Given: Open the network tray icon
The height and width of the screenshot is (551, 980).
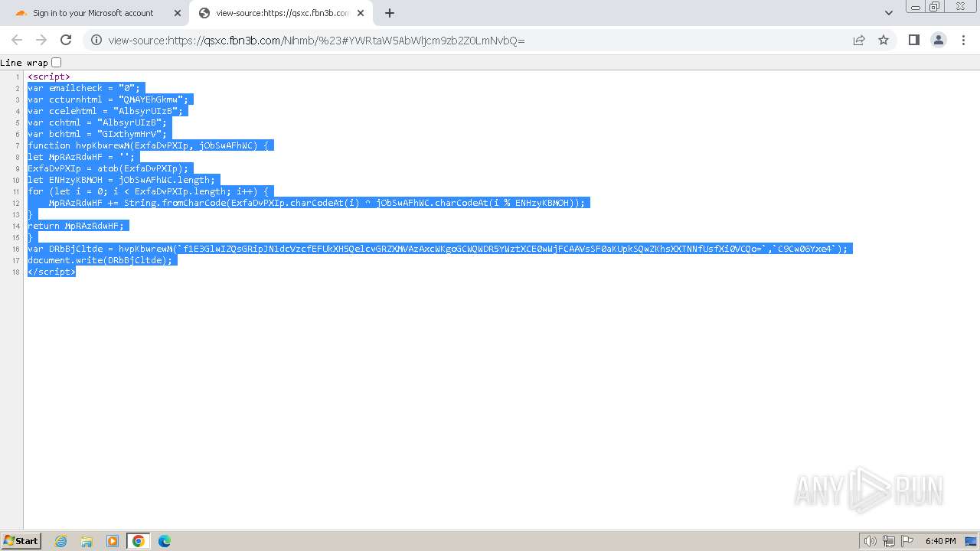Looking at the screenshot, I should click(x=889, y=541).
